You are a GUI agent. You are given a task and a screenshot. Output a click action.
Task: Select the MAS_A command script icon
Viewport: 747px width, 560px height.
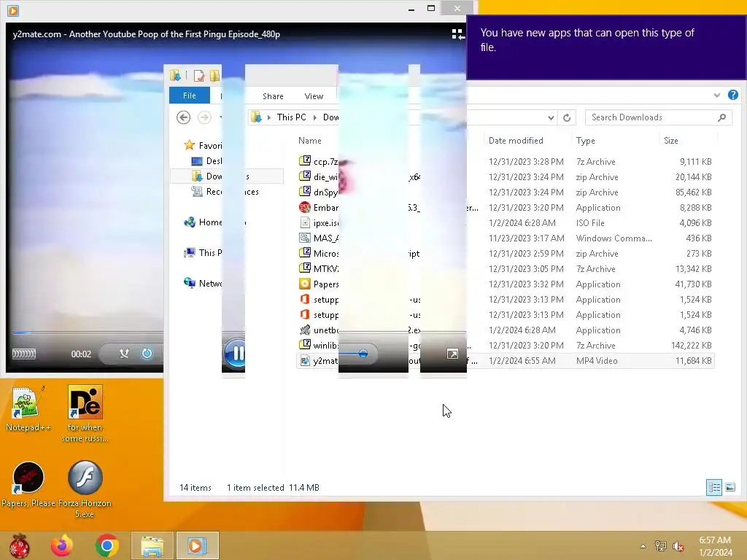305,238
